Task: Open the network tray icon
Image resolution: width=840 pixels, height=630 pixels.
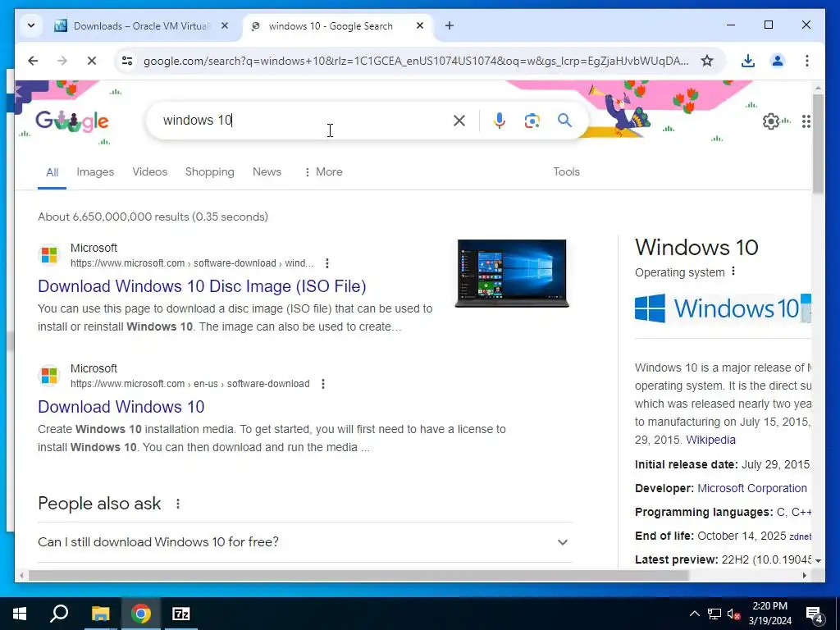Action: 714,614
